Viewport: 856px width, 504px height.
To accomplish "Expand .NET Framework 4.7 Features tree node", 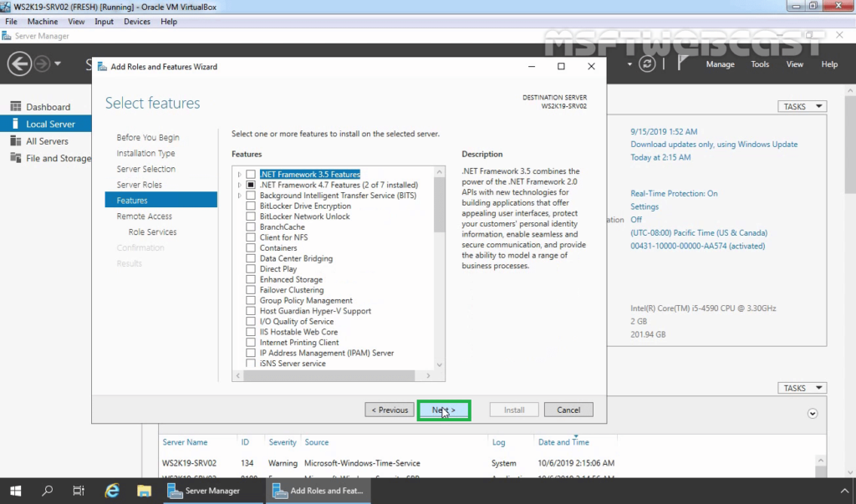I will 239,185.
